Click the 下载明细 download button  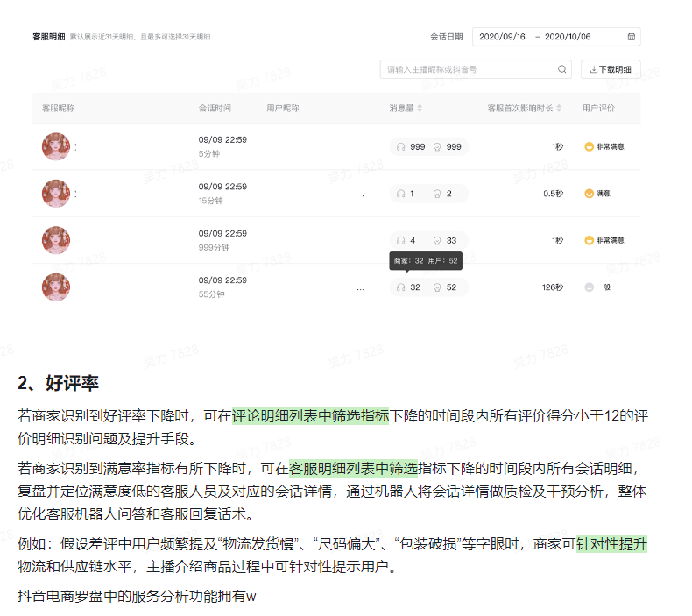coord(611,69)
